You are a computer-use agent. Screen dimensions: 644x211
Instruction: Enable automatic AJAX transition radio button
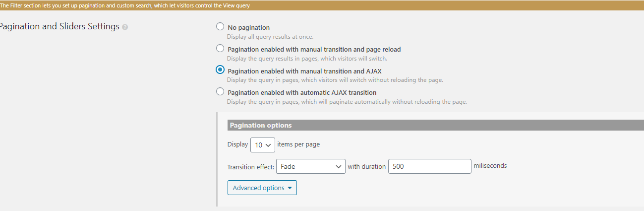tap(220, 92)
